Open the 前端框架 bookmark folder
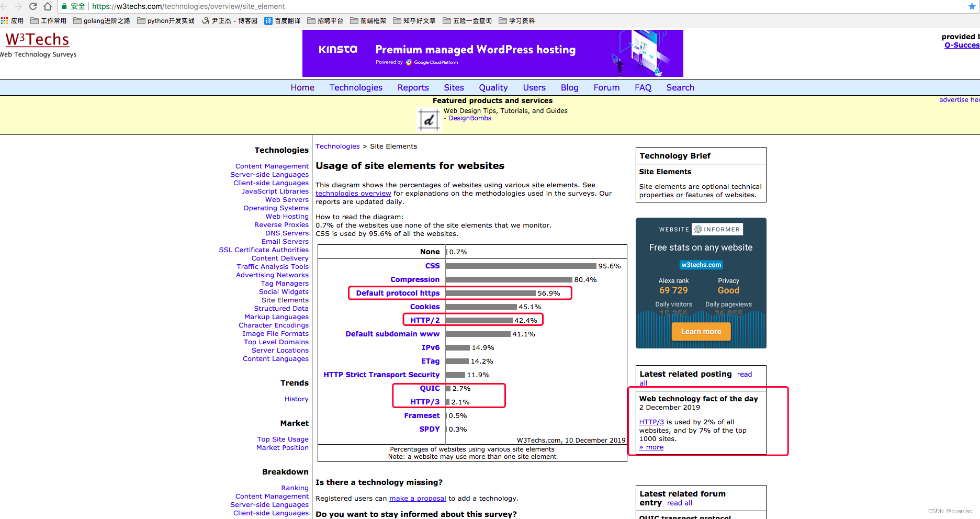This screenshot has width=980, height=519. [368, 21]
